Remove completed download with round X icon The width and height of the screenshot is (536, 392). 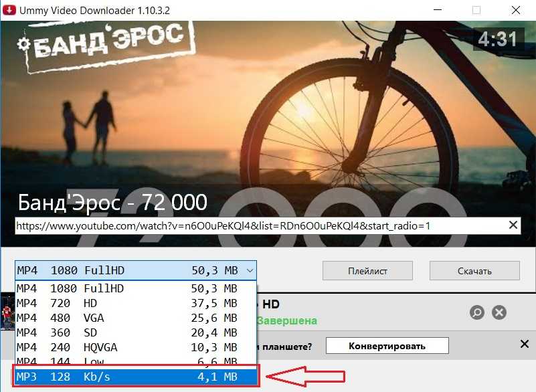pyautogui.click(x=499, y=312)
